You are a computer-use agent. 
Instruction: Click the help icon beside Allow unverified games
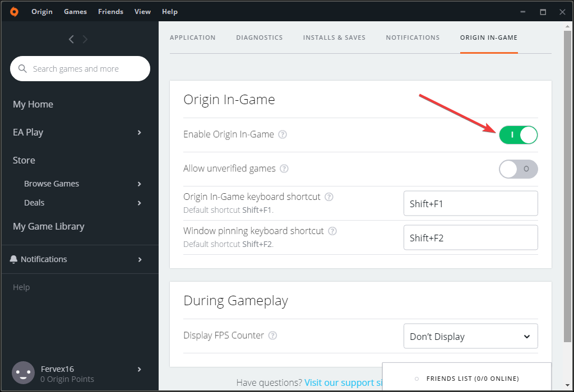(x=284, y=169)
